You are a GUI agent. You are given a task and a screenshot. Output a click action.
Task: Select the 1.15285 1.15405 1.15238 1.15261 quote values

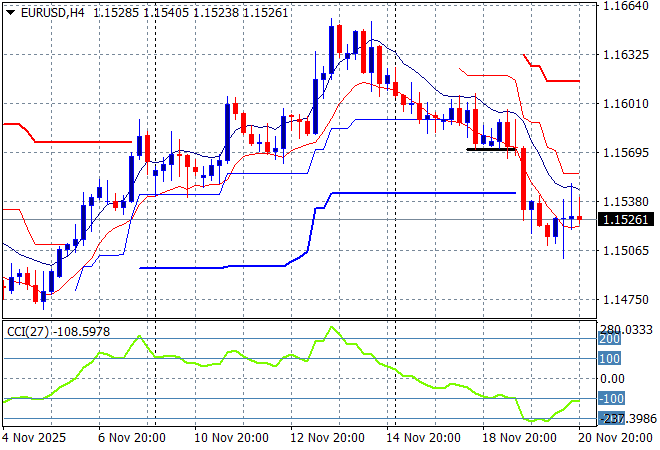click(x=191, y=13)
